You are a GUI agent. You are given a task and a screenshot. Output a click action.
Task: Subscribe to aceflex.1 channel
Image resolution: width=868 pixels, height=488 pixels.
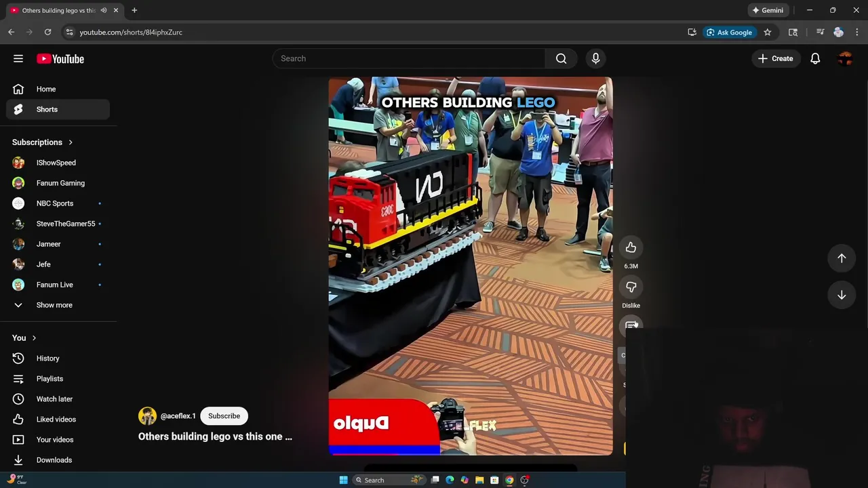coord(224,416)
